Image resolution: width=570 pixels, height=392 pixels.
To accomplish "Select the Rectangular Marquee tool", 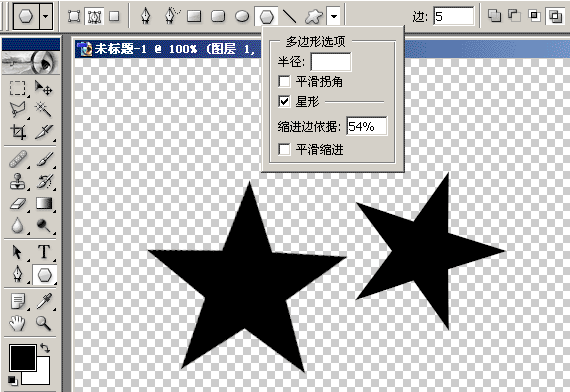I will [x=17, y=88].
